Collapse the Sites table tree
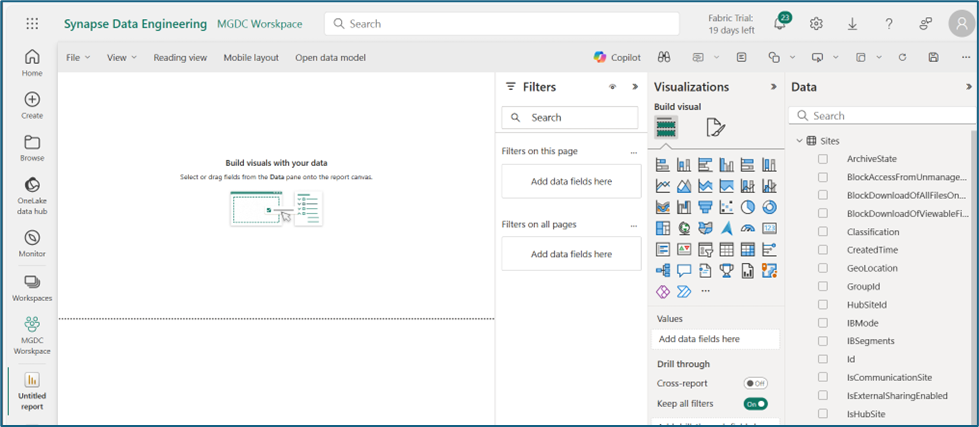 pos(799,141)
